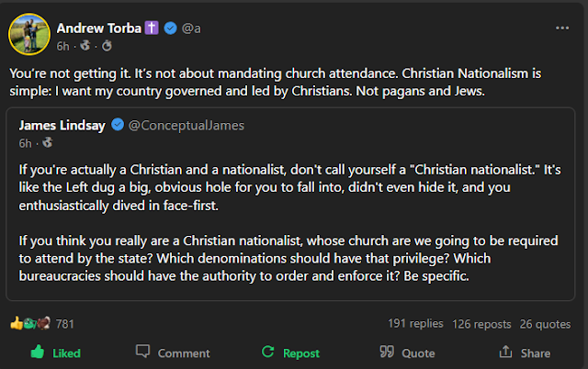Open Andrew Torba's profile name link
The height and width of the screenshot is (369, 588).
point(99,28)
